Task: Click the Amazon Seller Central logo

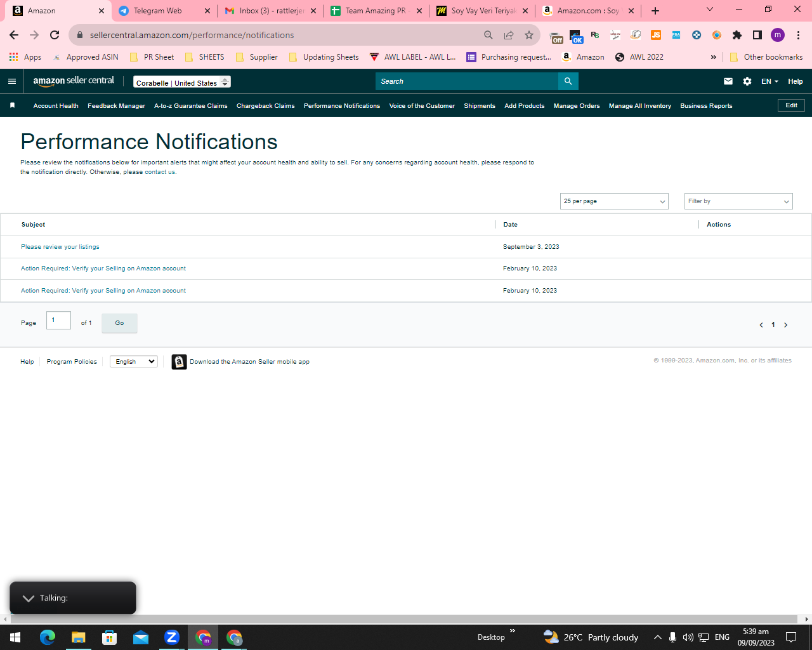Action: point(74,81)
